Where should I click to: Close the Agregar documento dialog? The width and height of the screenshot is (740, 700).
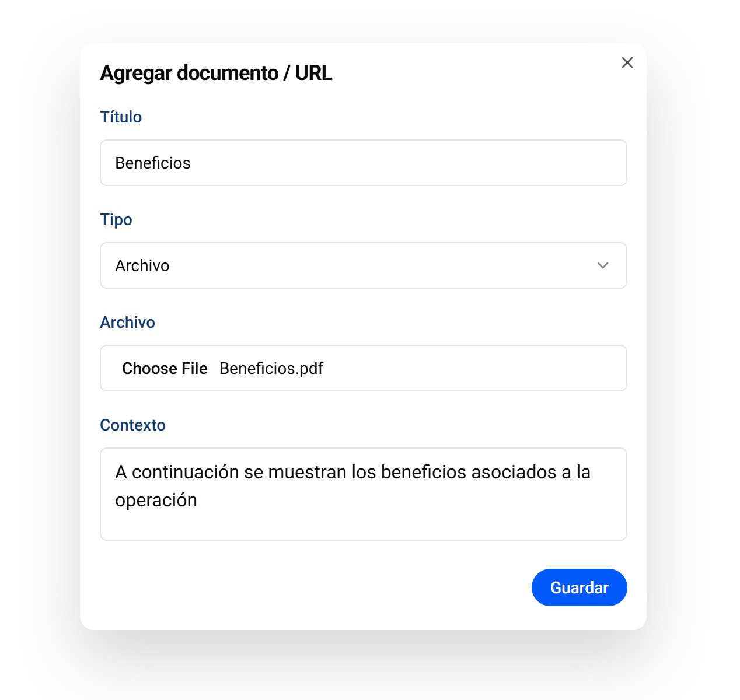[x=627, y=62]
